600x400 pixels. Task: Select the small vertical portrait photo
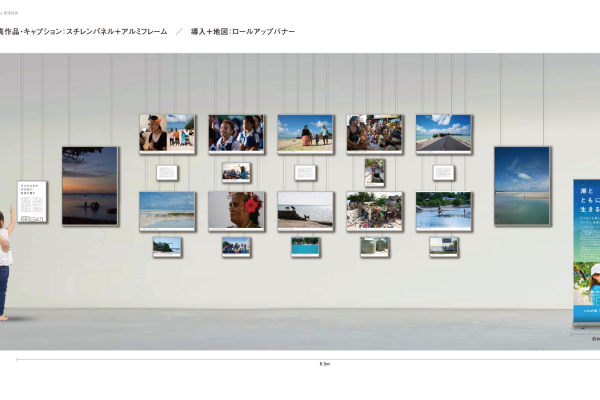[x=374, y=172]
